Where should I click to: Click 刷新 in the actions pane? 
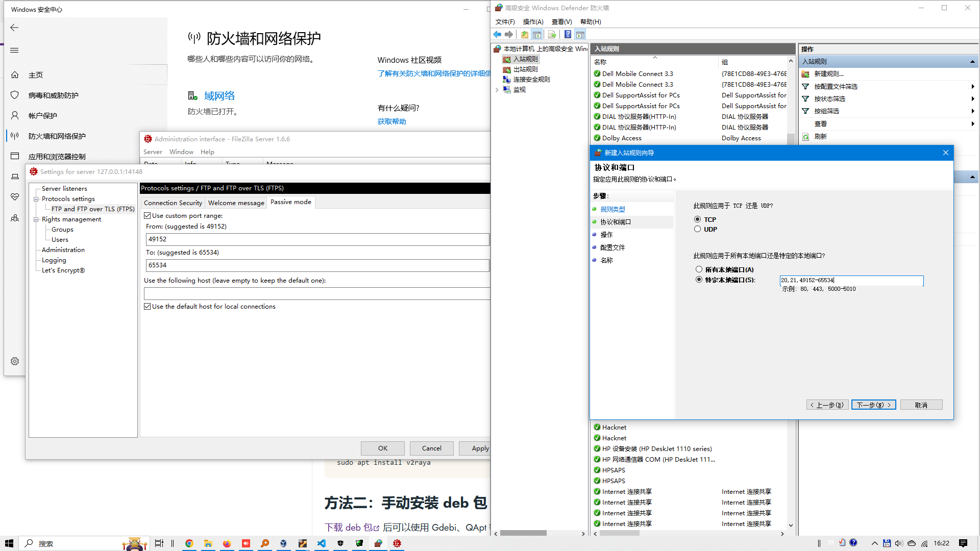821,137
